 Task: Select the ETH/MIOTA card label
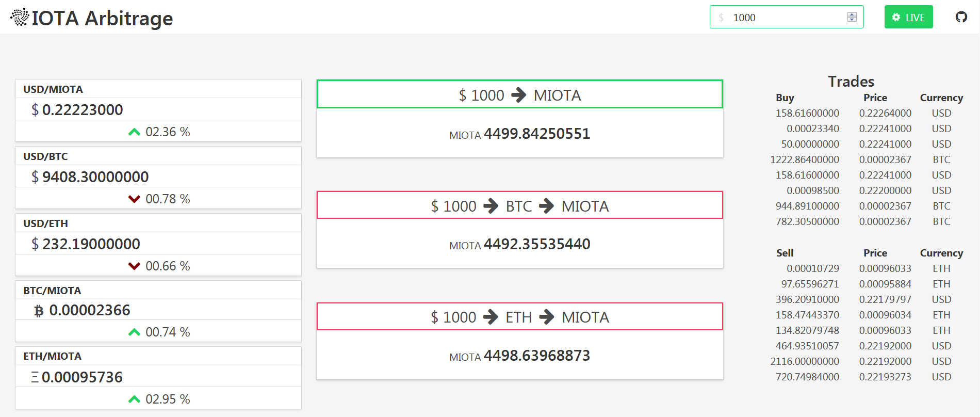tap(52, 356)
